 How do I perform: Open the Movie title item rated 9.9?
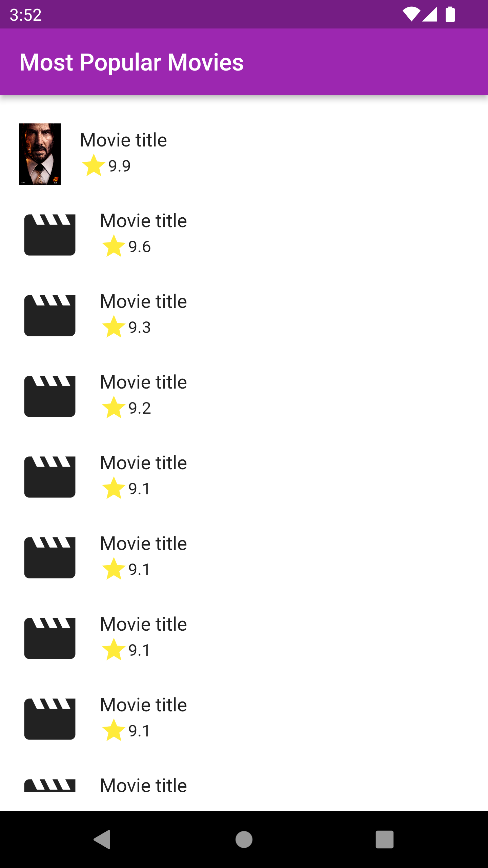pos(123,140)
